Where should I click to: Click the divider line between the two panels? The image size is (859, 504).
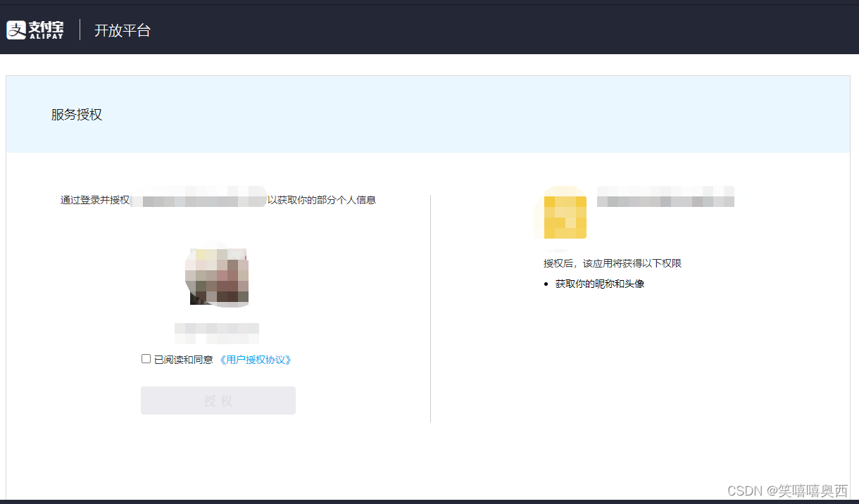point(430,306)
